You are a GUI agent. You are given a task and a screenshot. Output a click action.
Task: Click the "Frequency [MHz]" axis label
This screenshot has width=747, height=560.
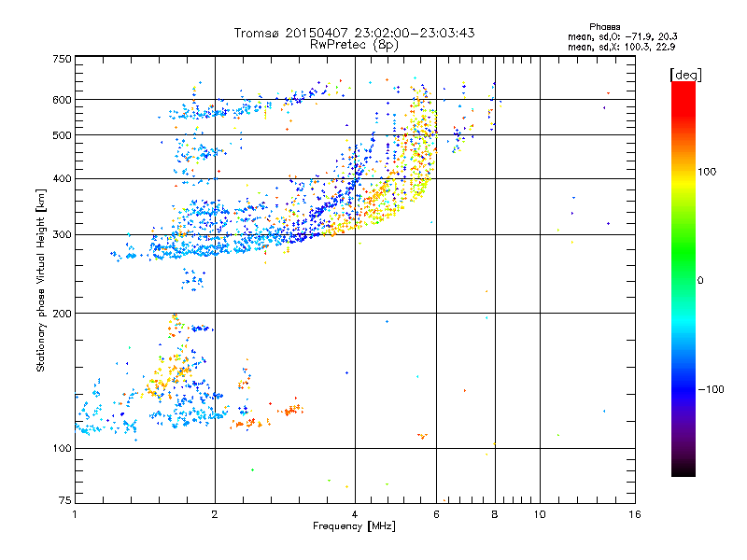354,526
